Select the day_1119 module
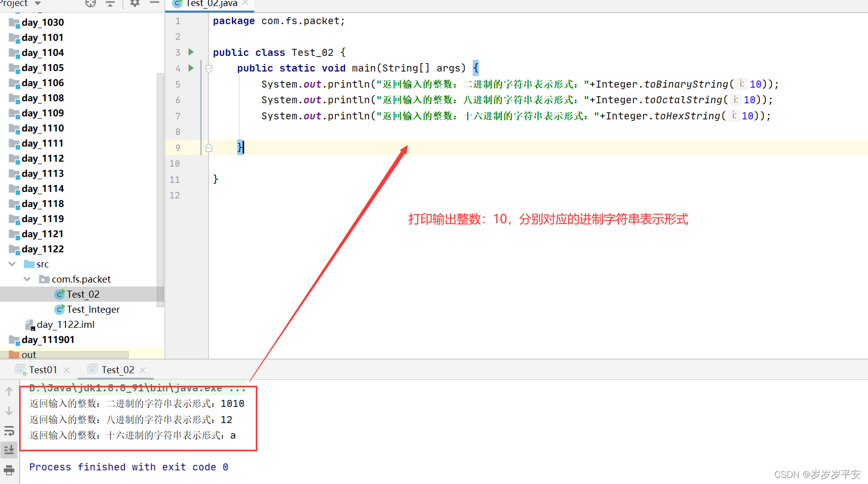868x484 pixels. click(43, 219)
